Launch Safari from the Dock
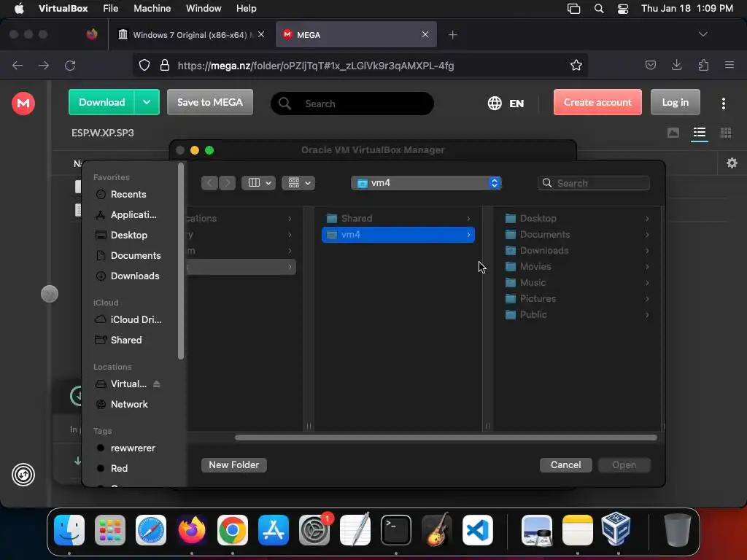 151,530
